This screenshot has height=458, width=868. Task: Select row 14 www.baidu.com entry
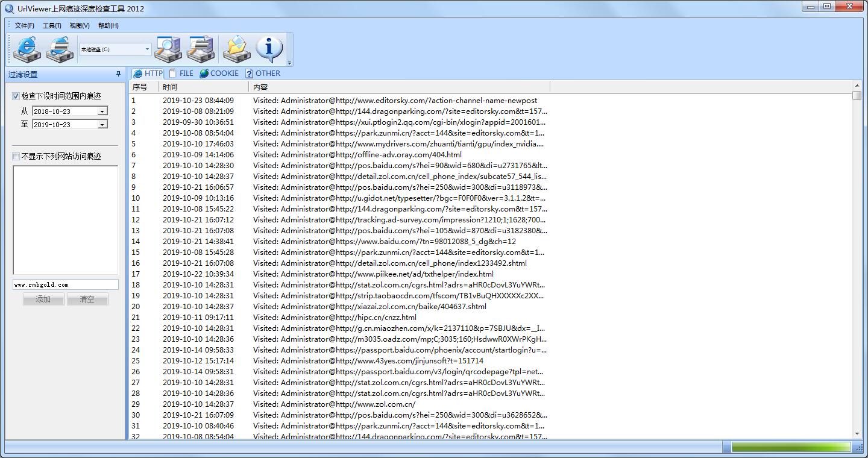[339, 242]
